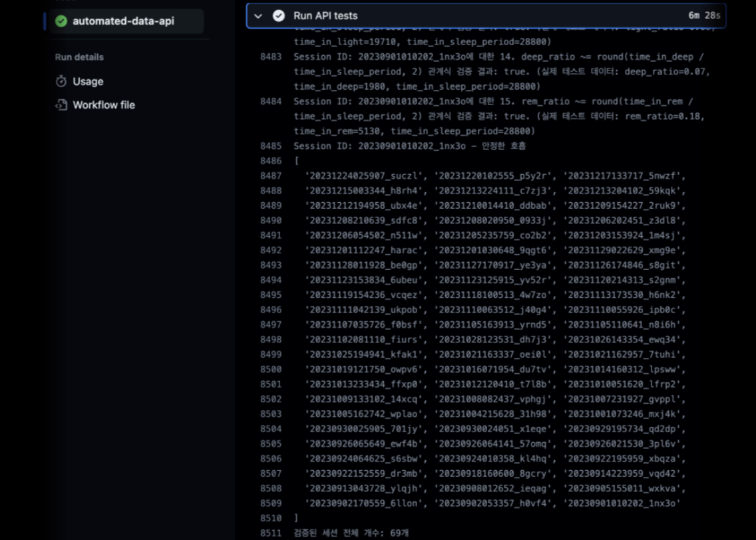The width and height of the screenshot is (756, 540).
Task: Click session ID '20231212194958_ubx4e'
Action: coord(363,205)
